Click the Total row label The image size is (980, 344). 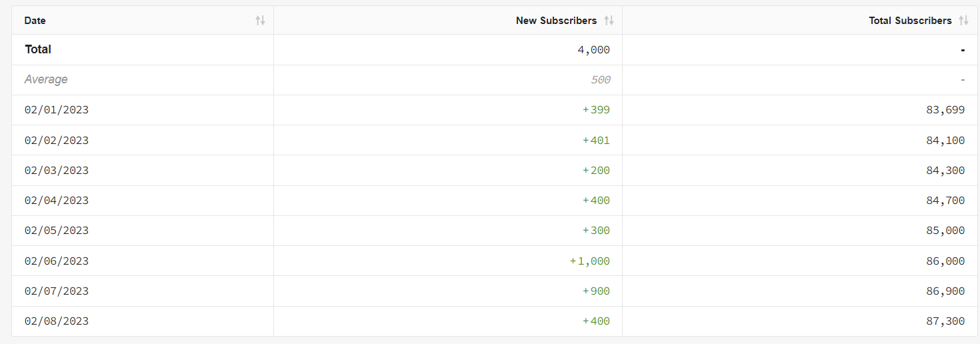pos(38,49)
